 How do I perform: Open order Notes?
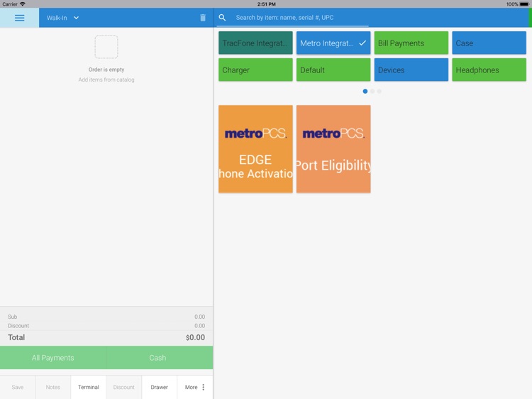53,387
